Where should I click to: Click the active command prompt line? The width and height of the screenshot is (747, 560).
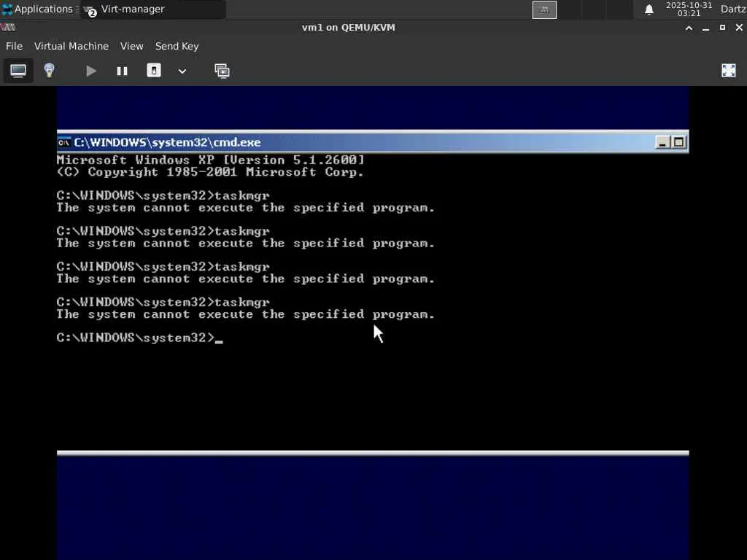point(139,338)
